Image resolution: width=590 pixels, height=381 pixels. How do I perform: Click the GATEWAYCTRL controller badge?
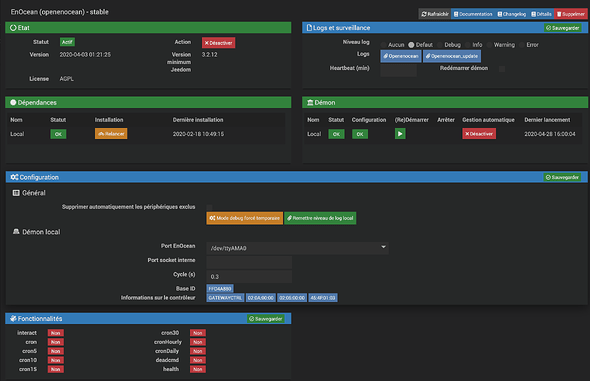pyautogui.click(x=225, y=298)
